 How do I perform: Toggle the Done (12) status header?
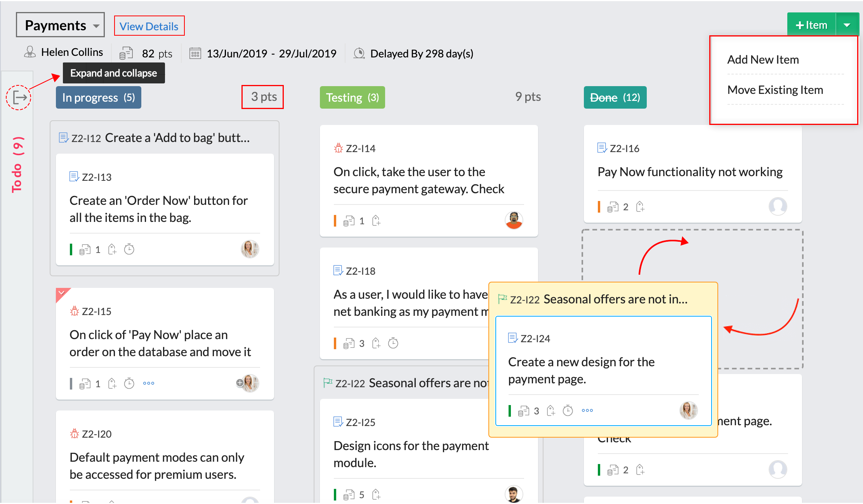[x=615, y=97]
